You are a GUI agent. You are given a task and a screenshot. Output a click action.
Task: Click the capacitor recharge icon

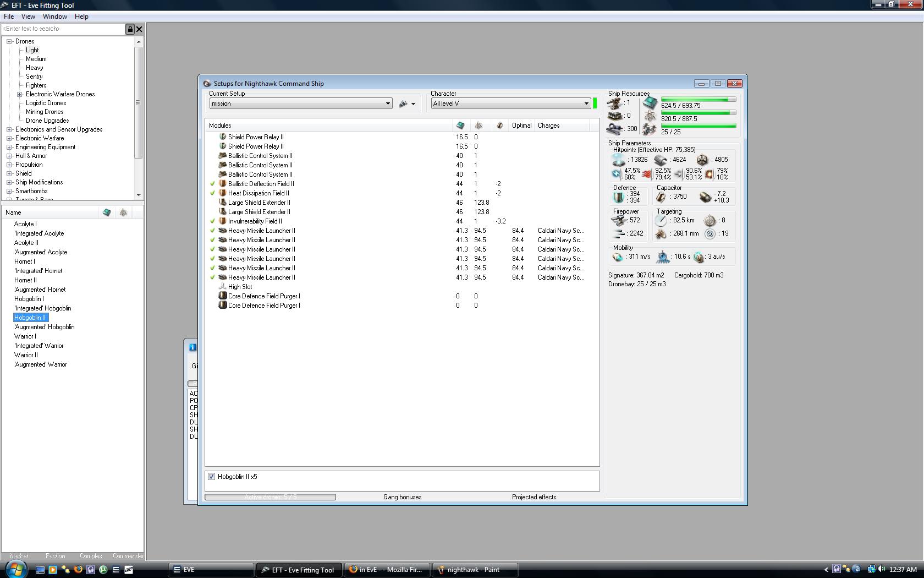tap(705, 197)
